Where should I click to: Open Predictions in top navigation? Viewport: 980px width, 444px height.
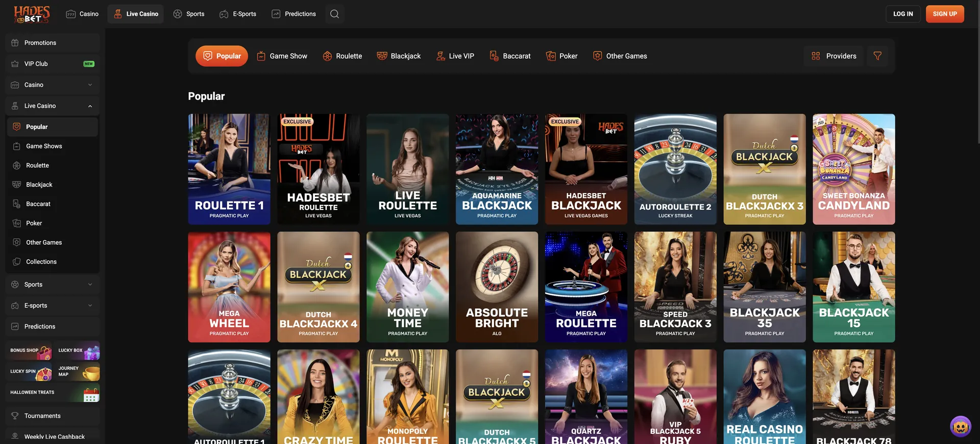click(293, 14)
